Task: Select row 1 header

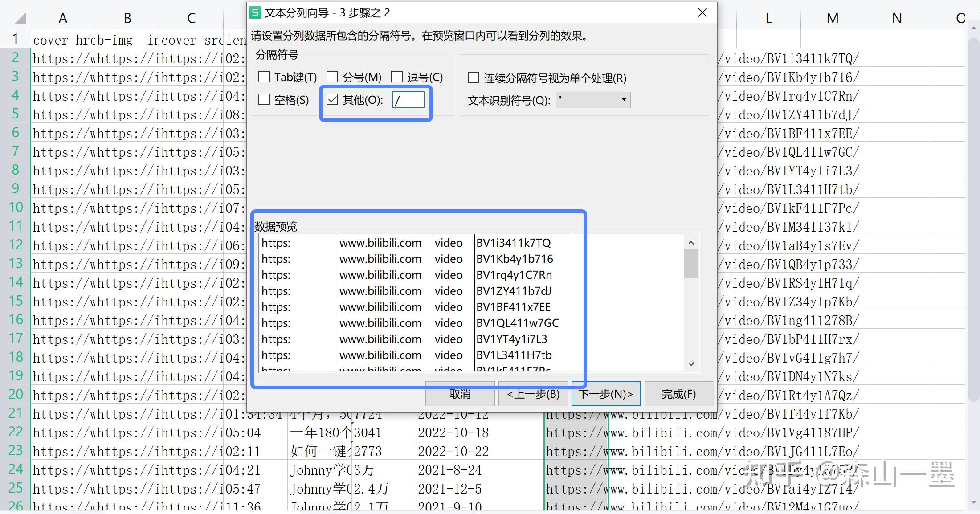Action: (15, 39)
